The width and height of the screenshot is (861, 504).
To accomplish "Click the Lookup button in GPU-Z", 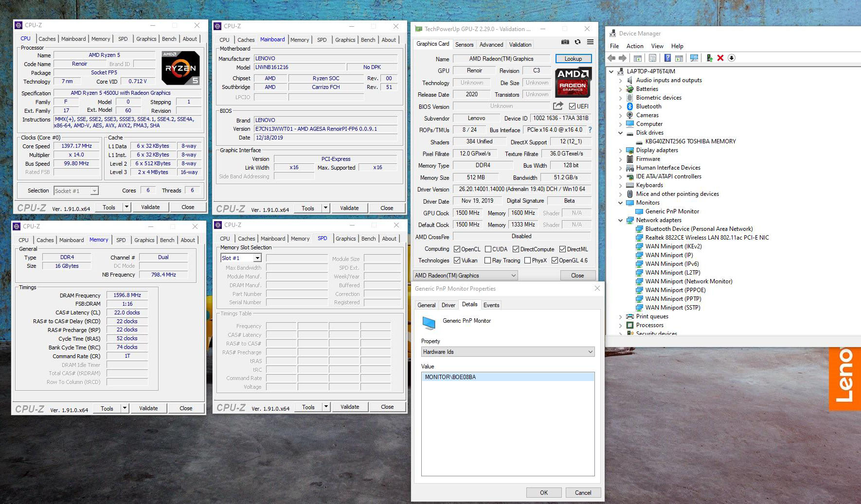I will point(574,59).
